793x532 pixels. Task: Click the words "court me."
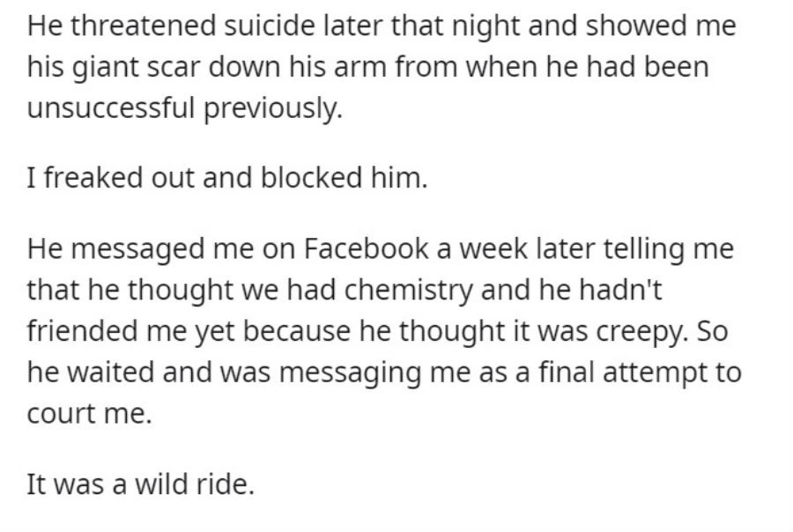click(x=89, y=414)
